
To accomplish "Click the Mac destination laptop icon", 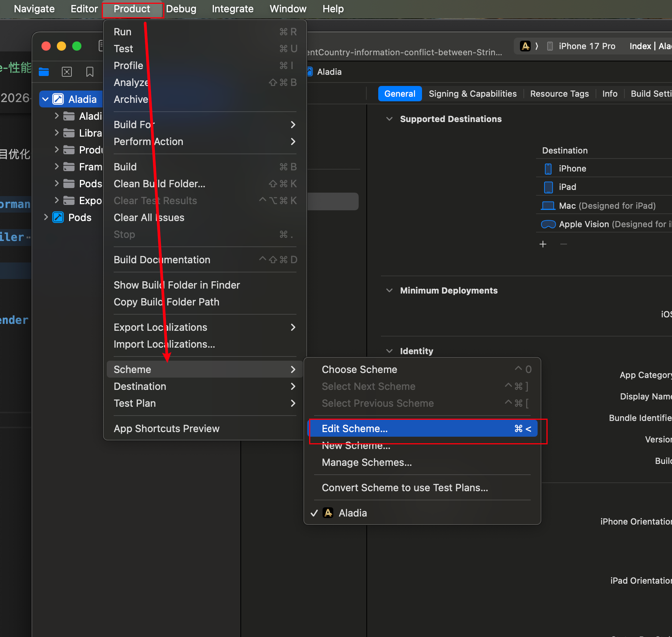I will tap(548, 206).
